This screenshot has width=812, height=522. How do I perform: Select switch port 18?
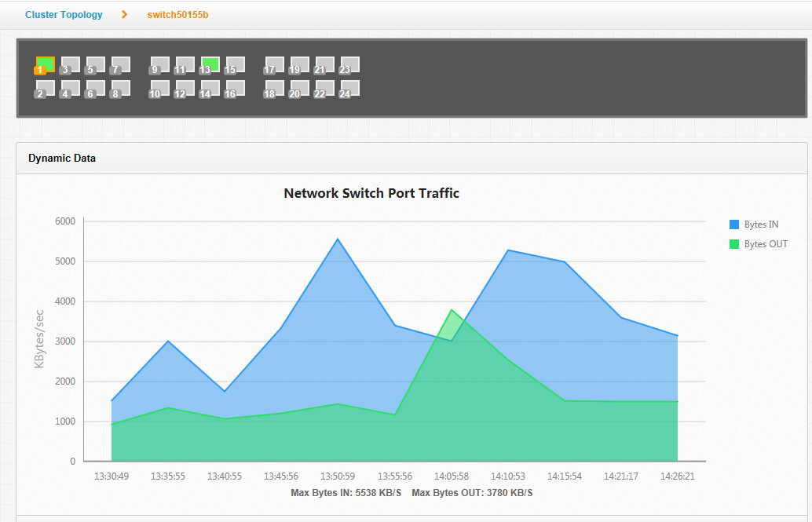tap(275, 89)
